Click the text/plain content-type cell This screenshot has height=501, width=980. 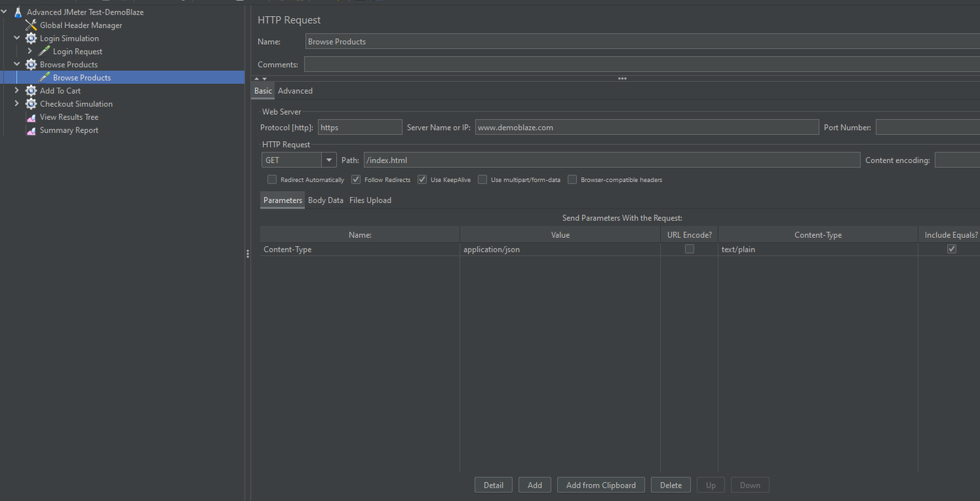(x=818, y=249)
